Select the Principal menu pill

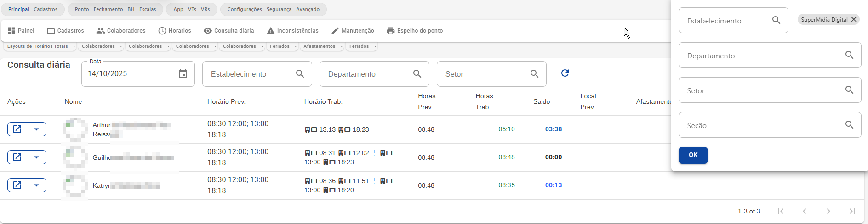(x=18, y=9)
